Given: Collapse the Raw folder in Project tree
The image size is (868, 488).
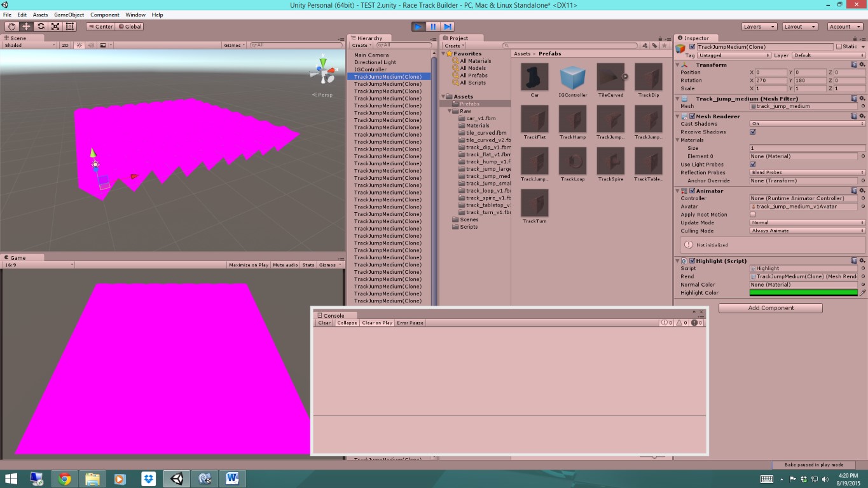Looking at the screenshot, I should point(450,111).
